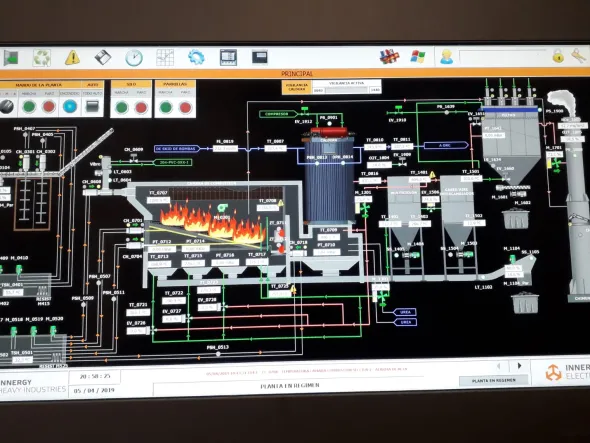Click red Paro button under Silo
The image size is (590, 443).
coord(141,108)
